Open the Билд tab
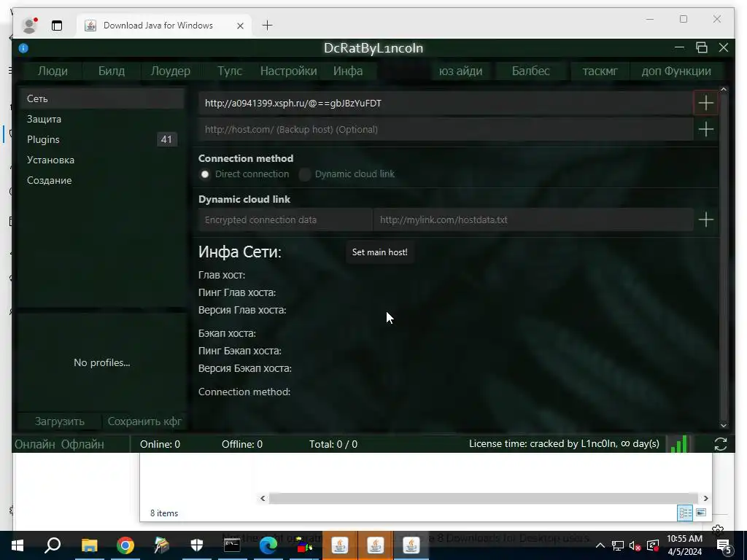 point(112,71)
